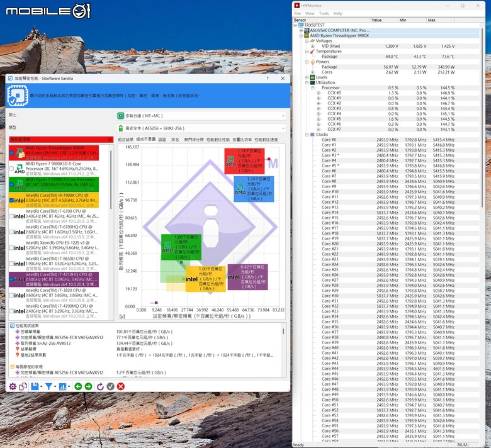491x448 pixels.
Task: Open the MT+MC threading dropdown
Action: [x=201, y=116]
